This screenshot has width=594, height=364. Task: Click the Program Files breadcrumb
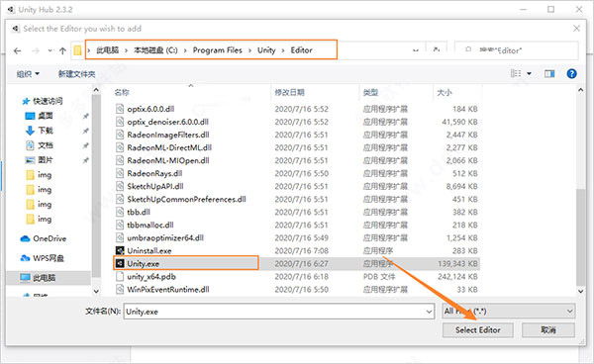[218, 49]
